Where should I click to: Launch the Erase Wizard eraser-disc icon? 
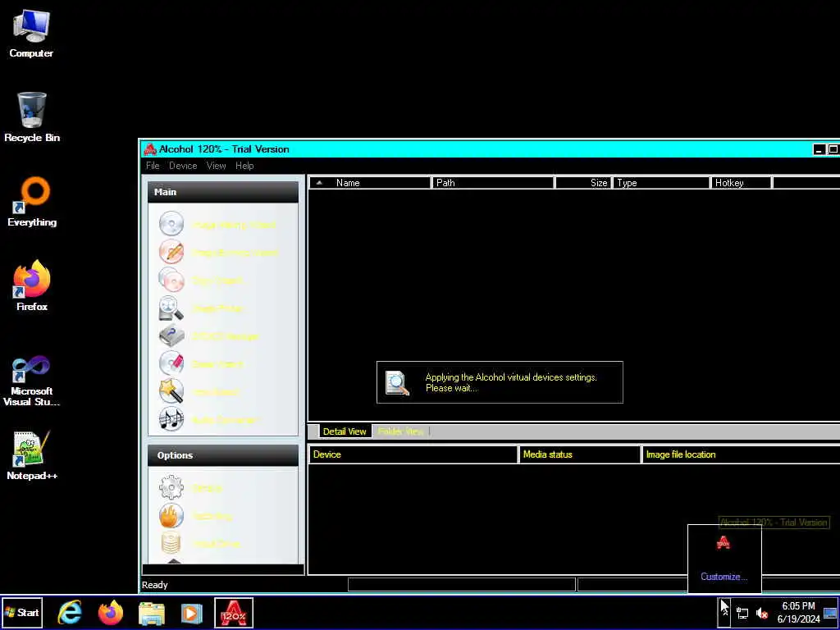(x=171, y=363)
